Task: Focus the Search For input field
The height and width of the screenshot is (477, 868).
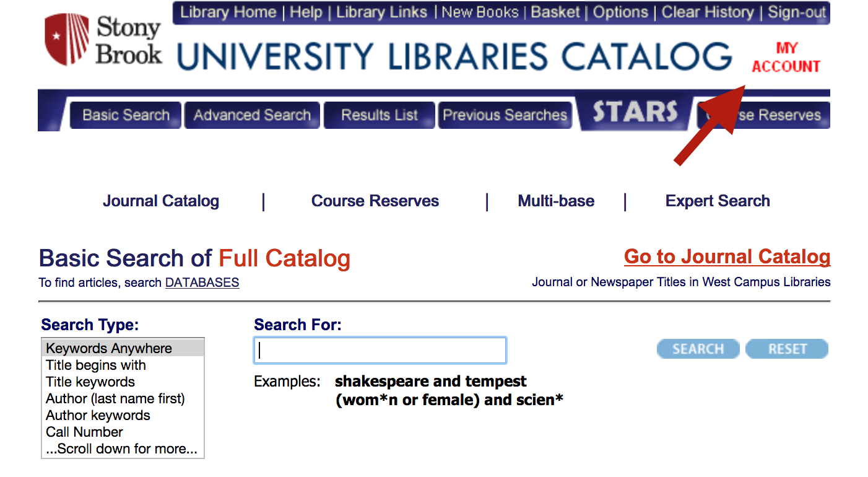Action: pos(380,350)
